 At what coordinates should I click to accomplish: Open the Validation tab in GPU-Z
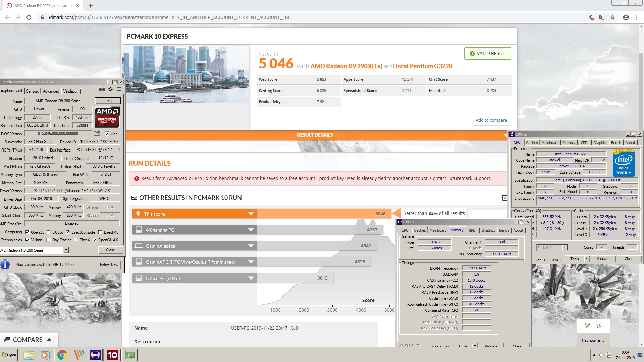71,91
